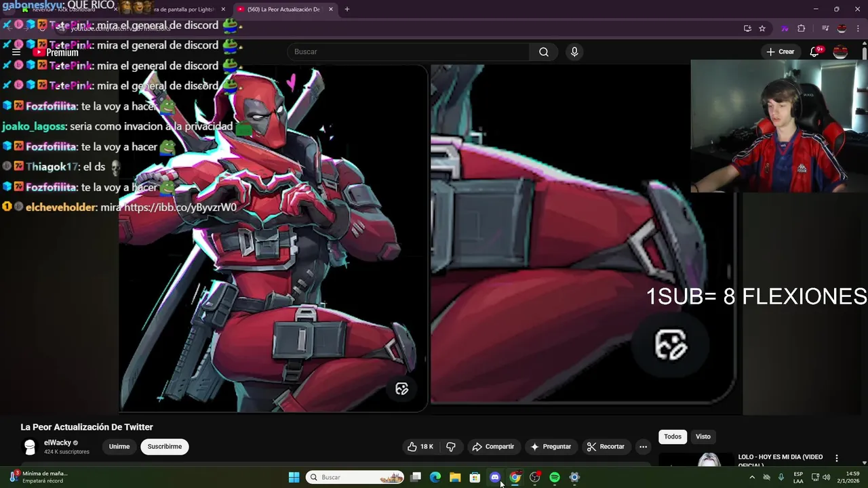The height and width of the screenshot is (488, 868).
Task: Focus the YouTube Buscar search field
Action: 408,52
